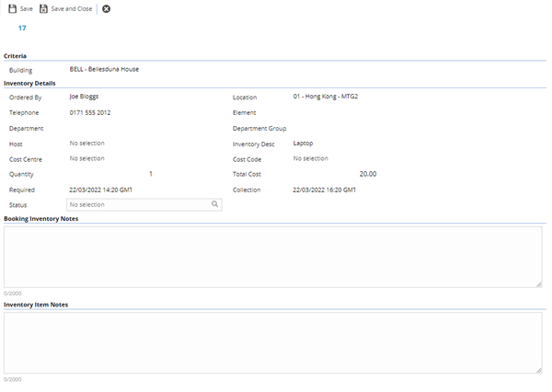Screen dimensions: 552x392
Task: Click the Status field magnifier icon
Action: (214, 205)
